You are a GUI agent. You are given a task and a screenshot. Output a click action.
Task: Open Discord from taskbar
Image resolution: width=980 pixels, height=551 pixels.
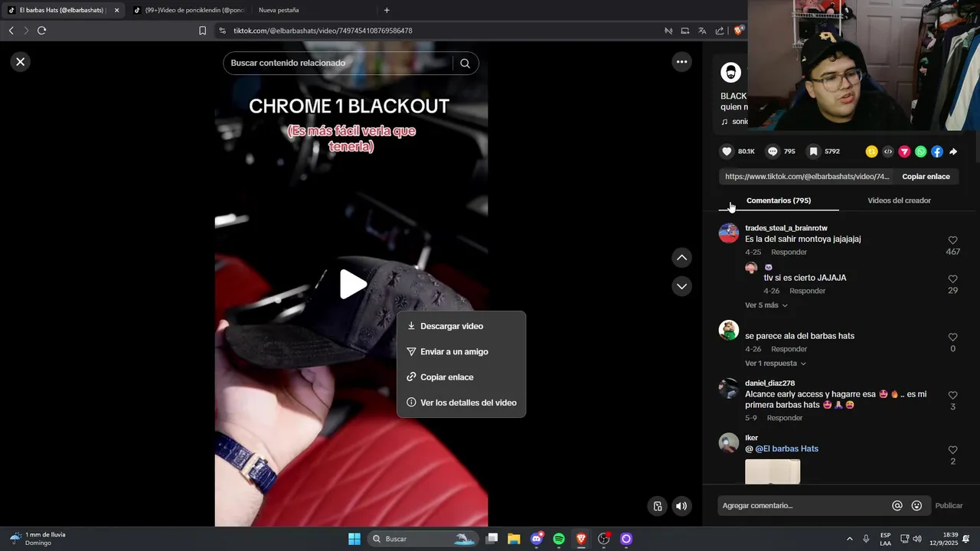(537, 539)
